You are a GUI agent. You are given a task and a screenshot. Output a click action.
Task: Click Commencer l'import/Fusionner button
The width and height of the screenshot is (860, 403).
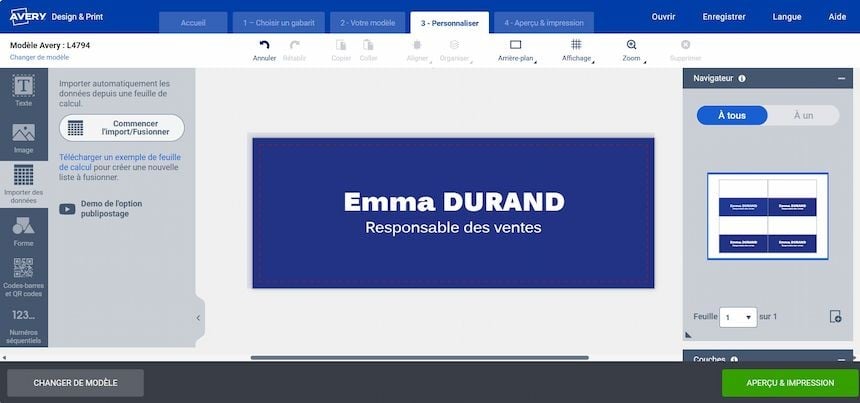coord(122,128)
